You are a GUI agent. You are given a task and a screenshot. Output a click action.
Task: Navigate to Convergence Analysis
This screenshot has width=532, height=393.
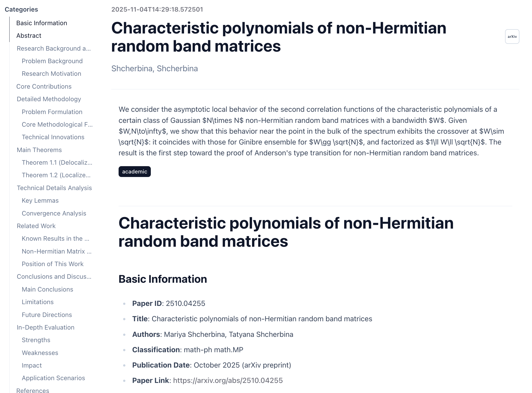click(x=54, y=213)
